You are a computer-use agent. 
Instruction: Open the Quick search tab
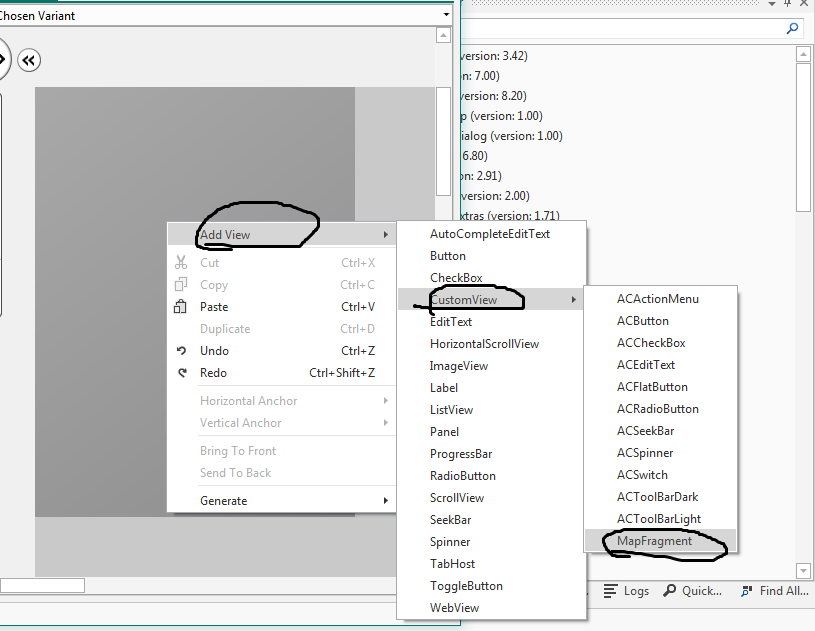[692, 591]
